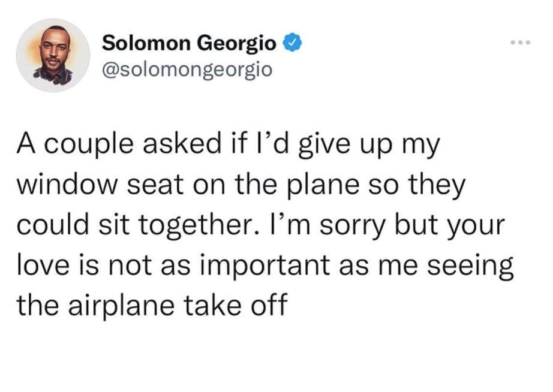The width and height of the screenshot is (553, 392).
Task: Open the @solomongeorgio handle link
Action: pos(187,70)
